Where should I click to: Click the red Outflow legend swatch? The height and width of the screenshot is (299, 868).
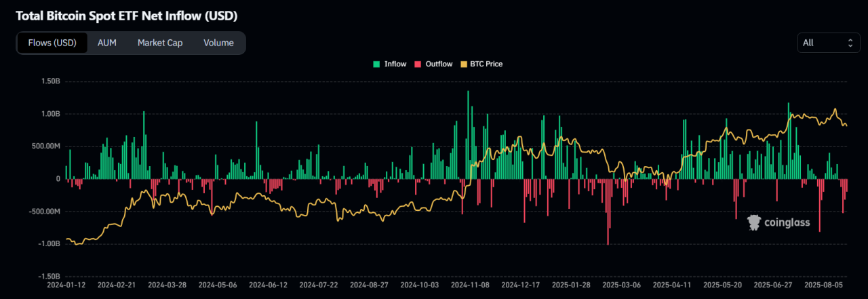point(418,64)
